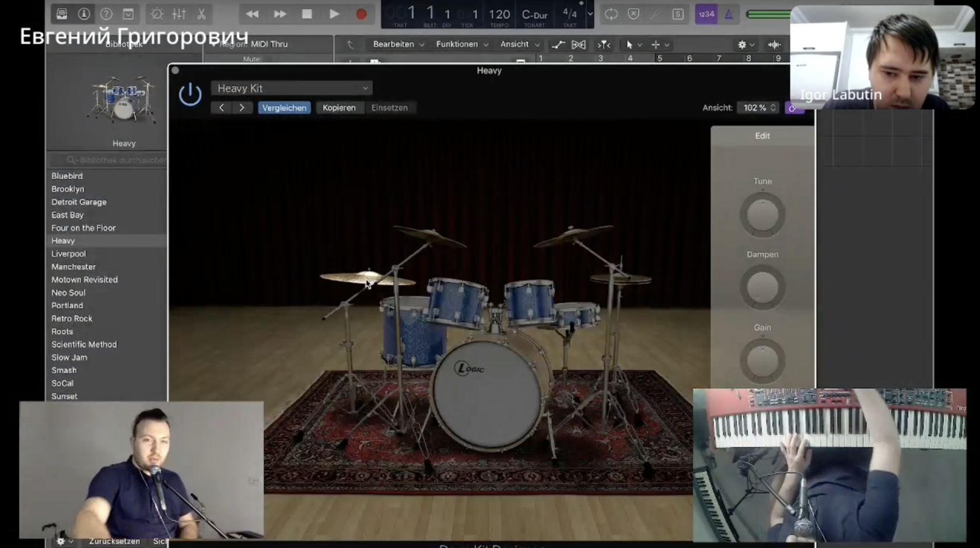Viewport: 980px width, 548px height.
Task: Click the Catch playhead icon
Action: [x=604, y=44]
